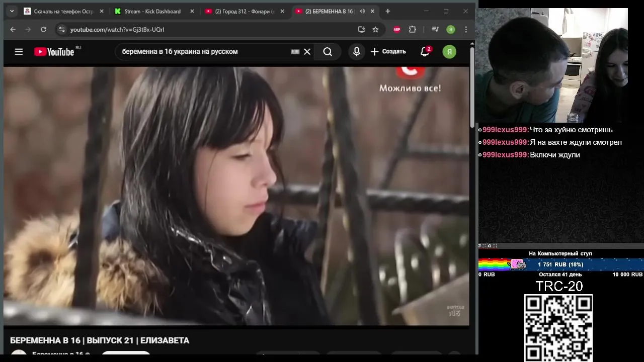The image size is (644, 362).
Task: Click chat message Я на вахте ждули смотрел
Action: click(x=576, y=142)
